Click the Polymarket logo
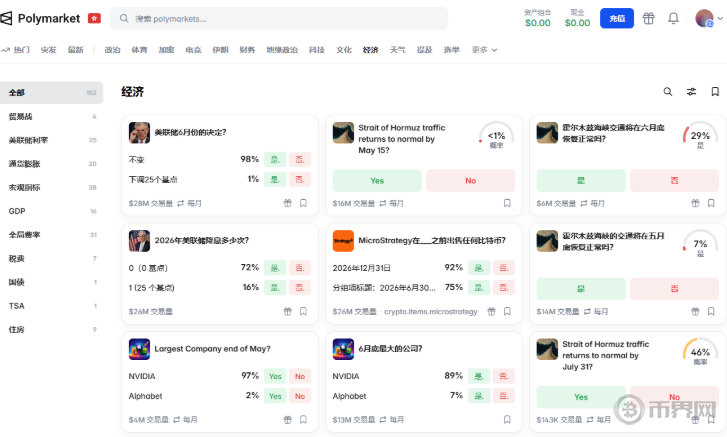This screenshot has height=437, width=727. click(x=40, y=19)
